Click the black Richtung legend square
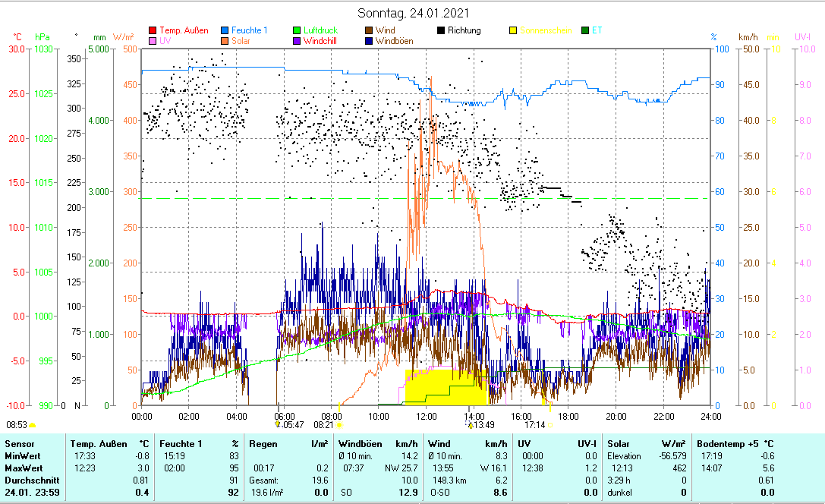The image size is (825, 504). (x=442, y=30)
